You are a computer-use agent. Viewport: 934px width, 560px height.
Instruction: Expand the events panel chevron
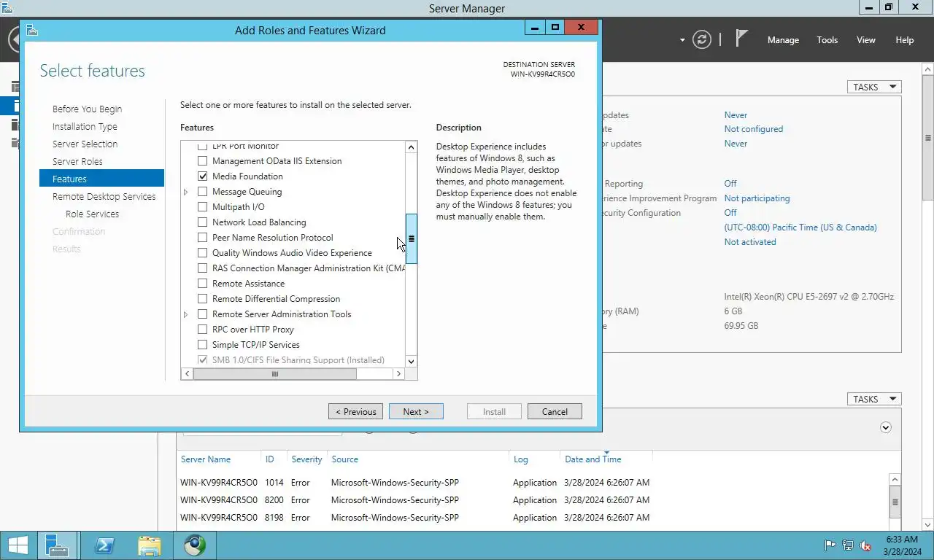point(886,427)
